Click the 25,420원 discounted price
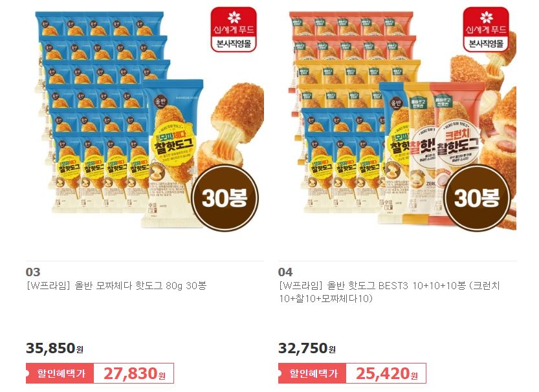The image size is (539, 392). (386, 373)
